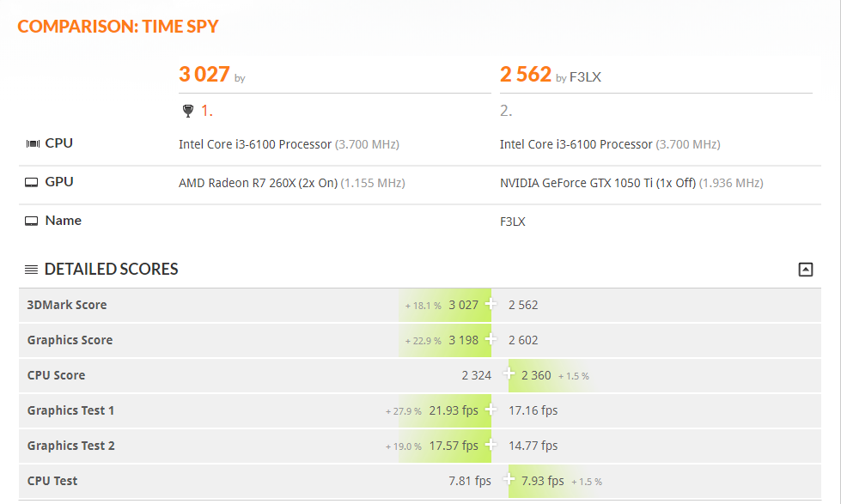
Task: Click the CPU chip icon
Action: [33, 143]
